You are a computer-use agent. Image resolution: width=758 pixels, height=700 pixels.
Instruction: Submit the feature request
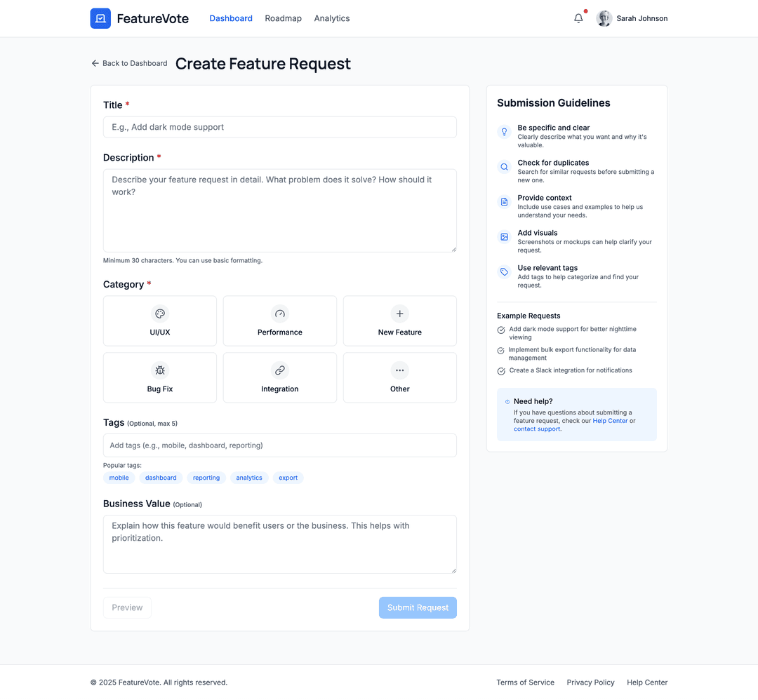coord(418,607)
